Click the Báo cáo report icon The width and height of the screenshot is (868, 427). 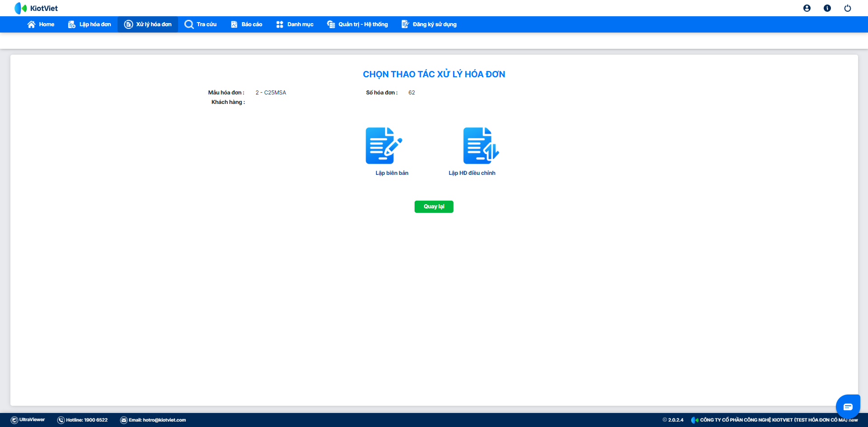234,24
